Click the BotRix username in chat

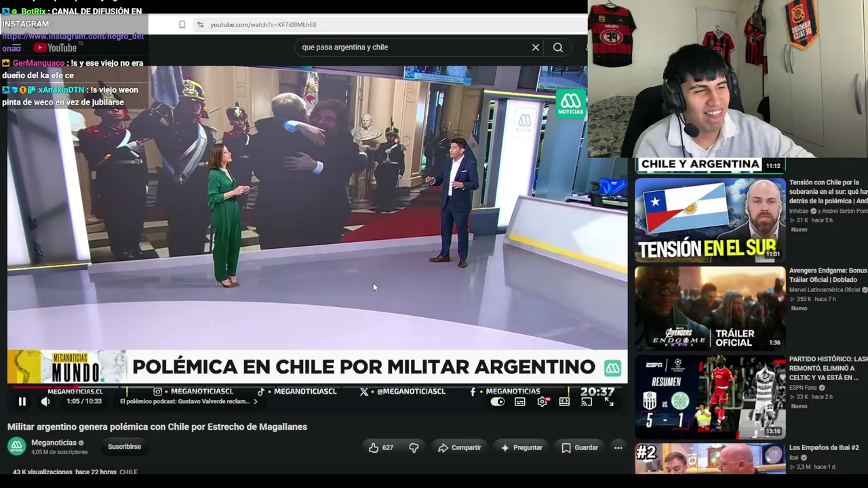click(x=33, y=12)
